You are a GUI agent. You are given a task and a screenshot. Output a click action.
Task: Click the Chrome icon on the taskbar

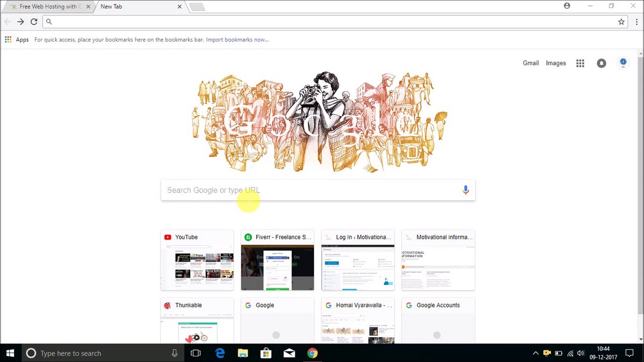(x=312, y=353)
